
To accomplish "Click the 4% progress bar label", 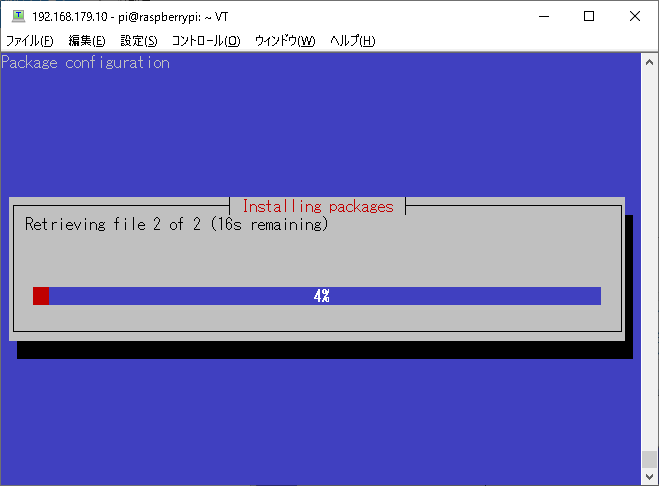I will pos(322,296).
